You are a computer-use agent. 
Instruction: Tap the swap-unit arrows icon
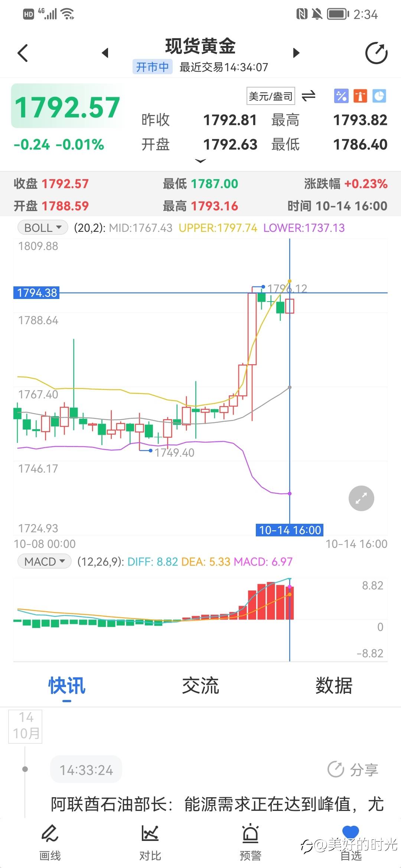point(309,96)
